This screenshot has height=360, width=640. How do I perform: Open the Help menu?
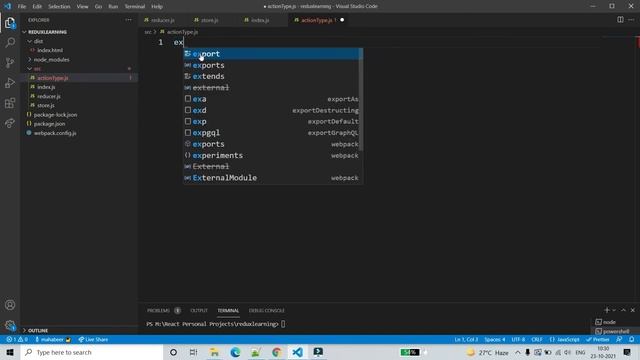(x=157, y=7)
